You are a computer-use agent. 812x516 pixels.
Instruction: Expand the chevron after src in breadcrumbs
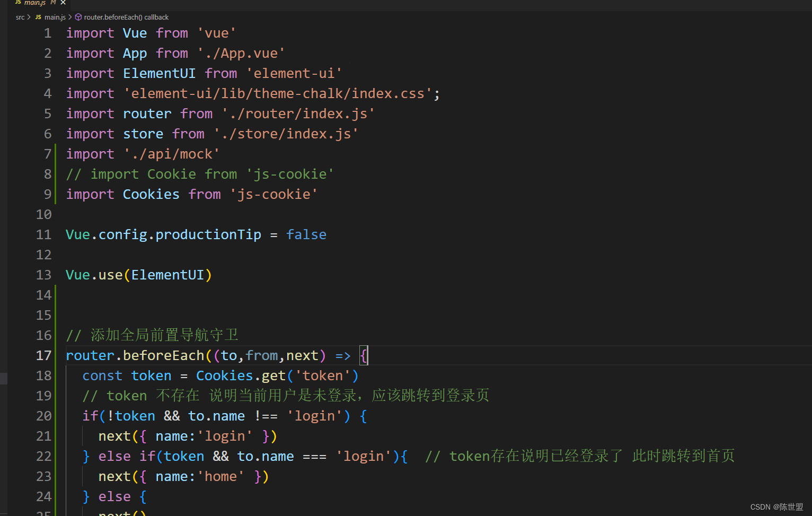tap(29, 17)
